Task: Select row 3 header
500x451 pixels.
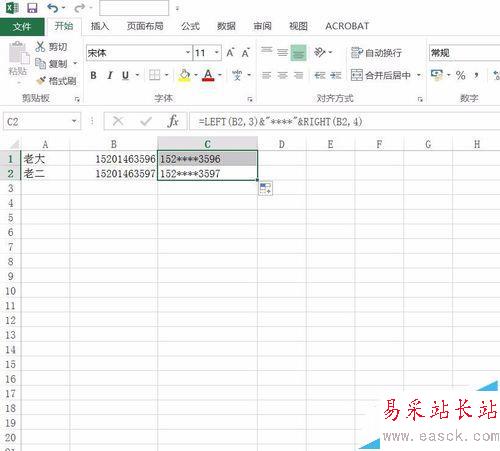Action: [10, 188]
